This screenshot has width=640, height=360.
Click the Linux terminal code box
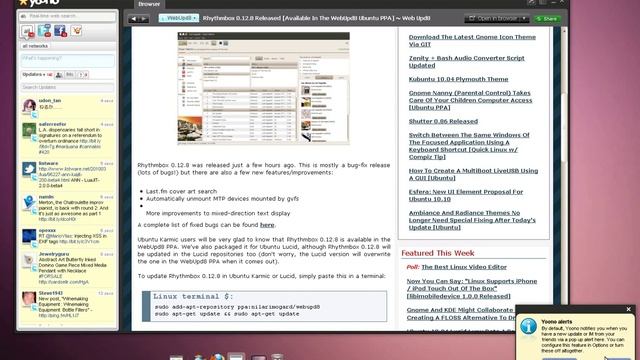(x=264, y=306)
